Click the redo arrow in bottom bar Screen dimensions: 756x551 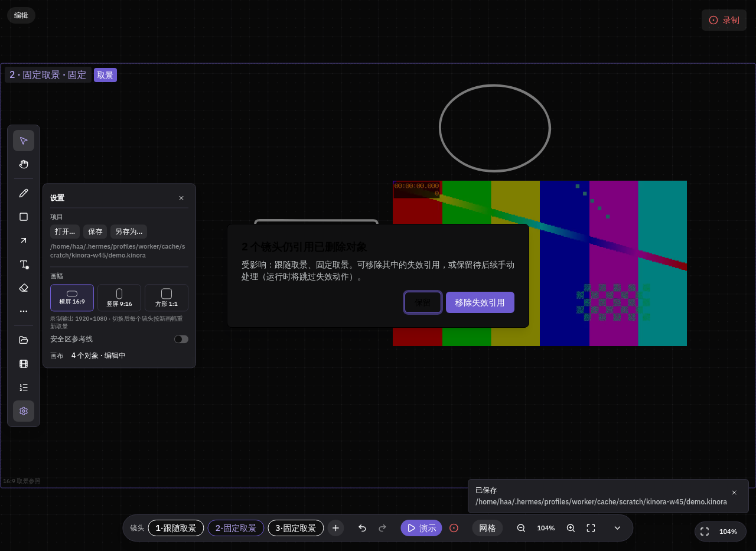(382, 528)
